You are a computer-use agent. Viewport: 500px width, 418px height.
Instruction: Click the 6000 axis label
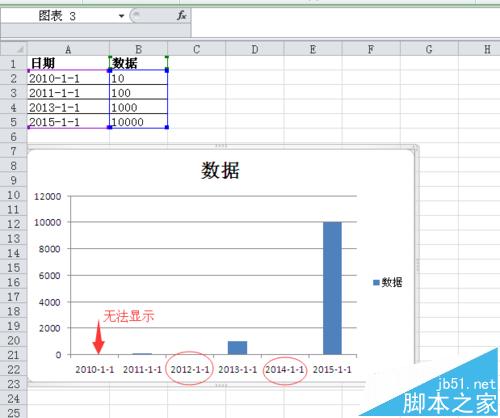pos(50,276)
